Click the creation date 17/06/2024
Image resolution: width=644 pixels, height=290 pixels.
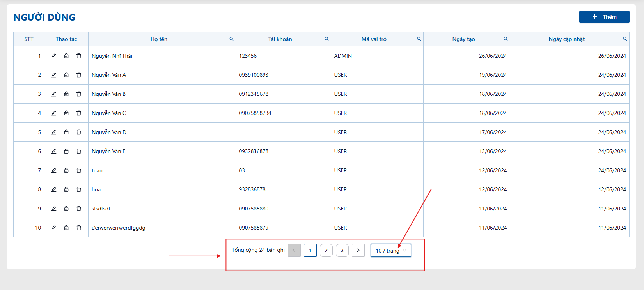[x=493, y=132]
